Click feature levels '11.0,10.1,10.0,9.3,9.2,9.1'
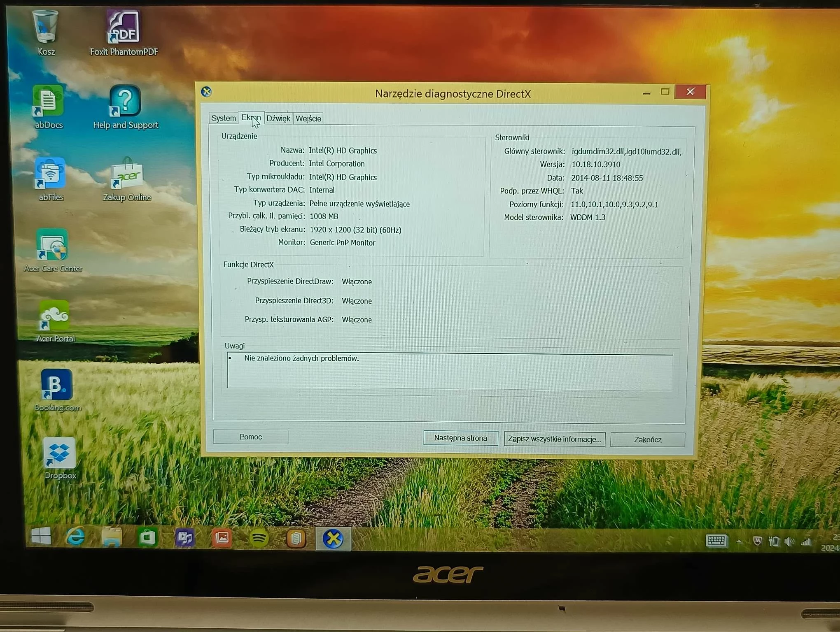Viewport: 840px width, 632px height. click(x=614, y=204)
